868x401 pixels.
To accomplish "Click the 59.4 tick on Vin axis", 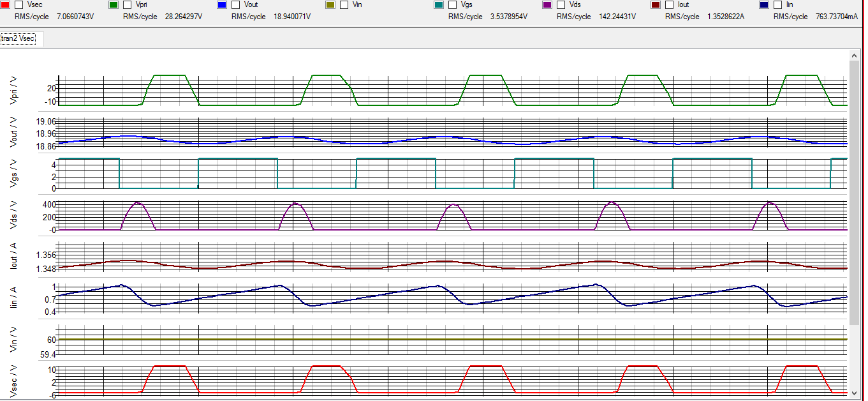I will tap(49, 354).
